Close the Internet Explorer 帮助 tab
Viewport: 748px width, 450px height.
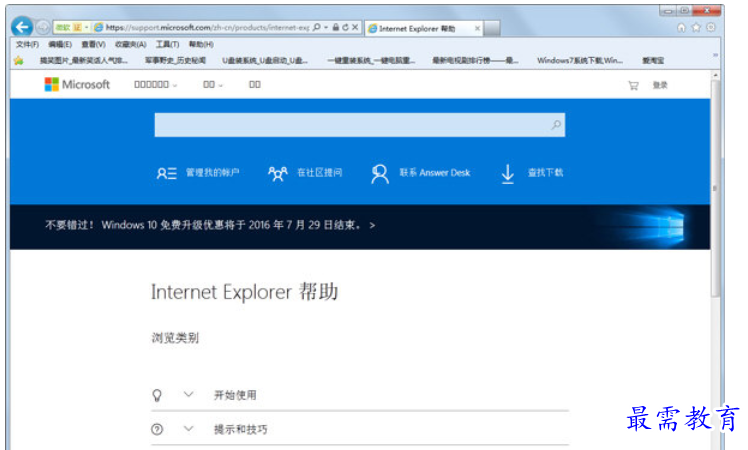point(477,29)
